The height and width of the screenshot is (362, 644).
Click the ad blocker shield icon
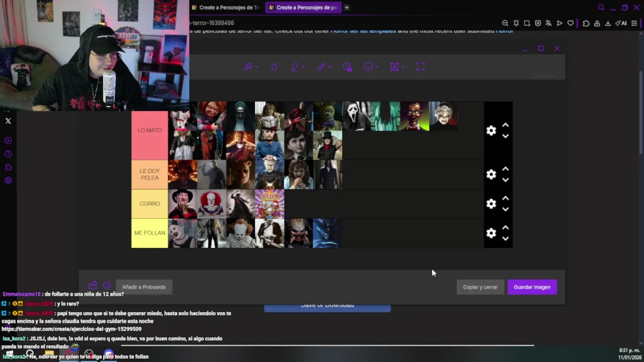538,23
